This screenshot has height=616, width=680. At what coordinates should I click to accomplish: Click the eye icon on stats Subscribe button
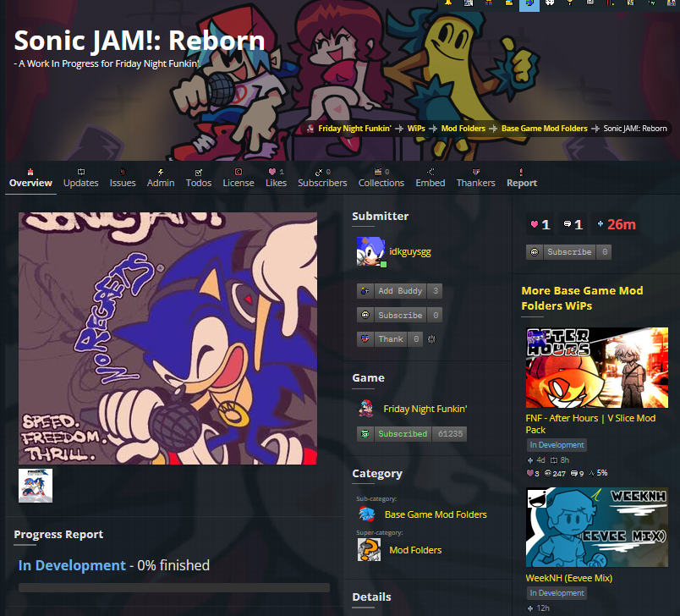535,252
